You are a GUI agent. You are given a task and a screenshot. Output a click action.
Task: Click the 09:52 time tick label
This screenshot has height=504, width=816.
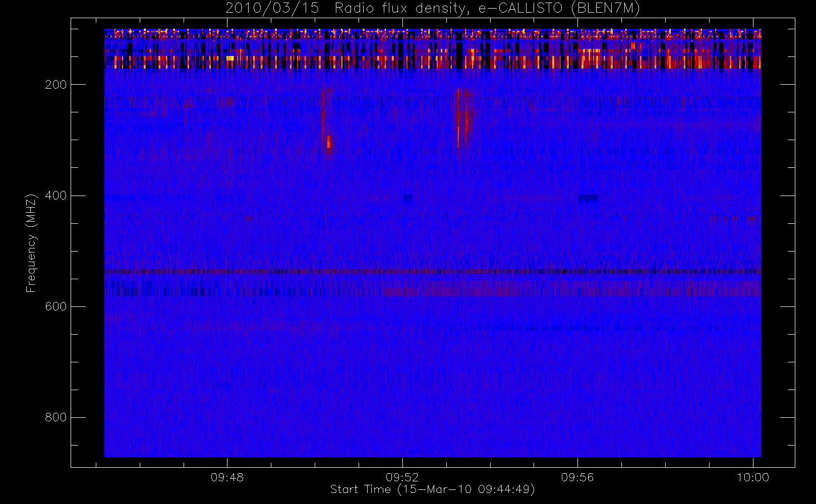[402, 477]
